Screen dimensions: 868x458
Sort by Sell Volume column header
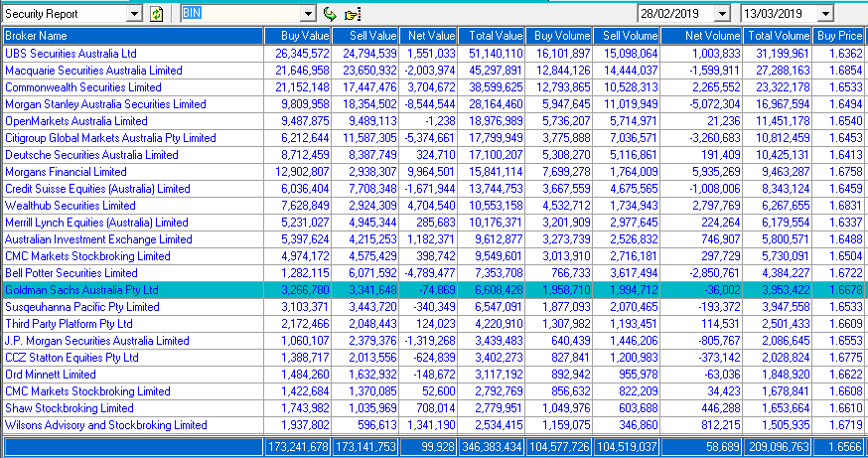pos(627,36)
